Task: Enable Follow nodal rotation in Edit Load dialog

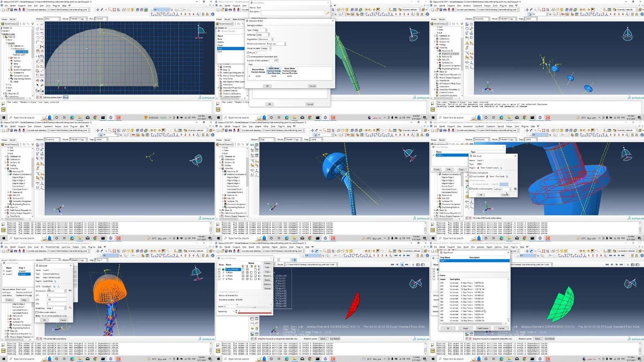Action: pyautogui.click(x=37, y=312)
